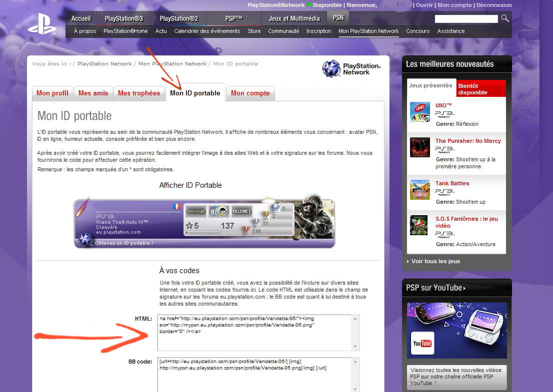Click Déconnexion to log out

tap(494, 5)
